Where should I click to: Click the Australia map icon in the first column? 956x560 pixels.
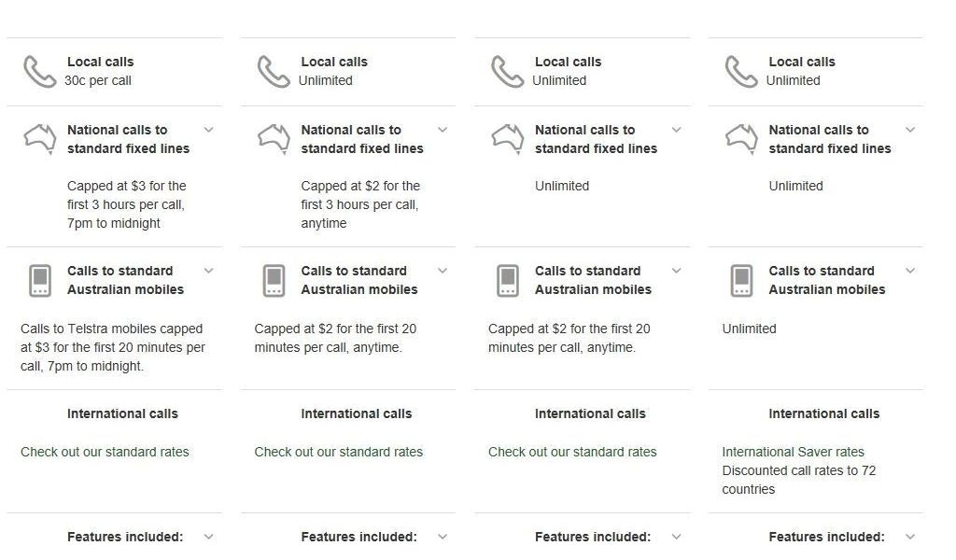pyautogui.click(x=39, y=138)
